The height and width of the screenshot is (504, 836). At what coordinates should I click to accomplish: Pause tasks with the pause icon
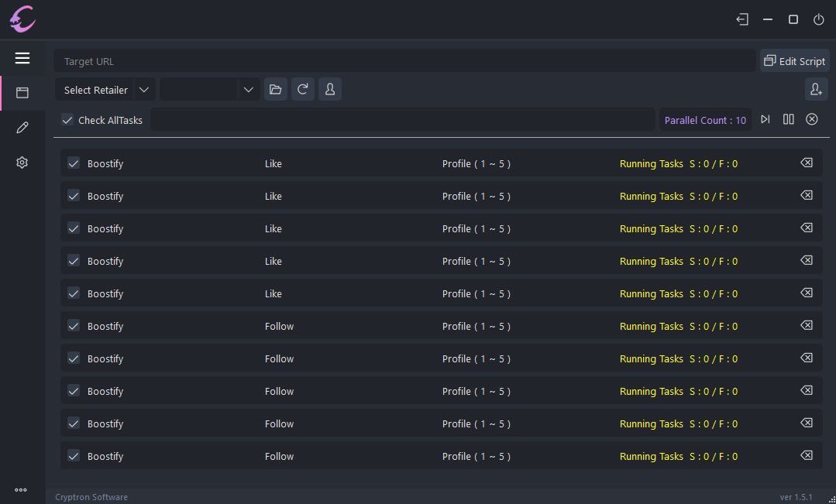coord(789,119)
